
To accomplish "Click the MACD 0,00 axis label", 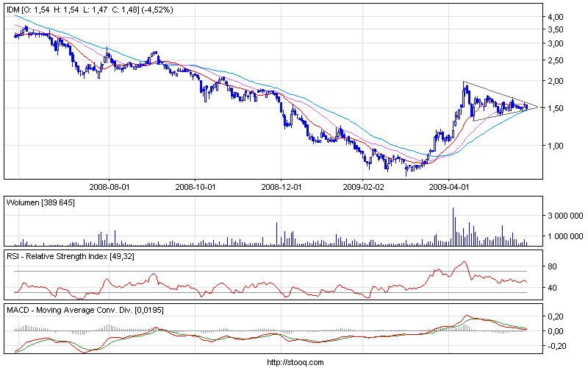I will (x=556, y=331).
